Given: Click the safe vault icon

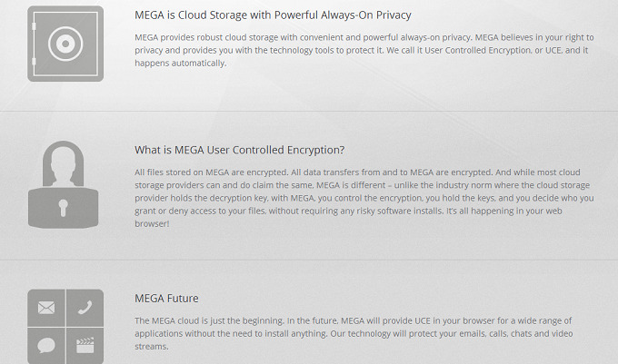Looking at the screenshot, I should [65, 43].
